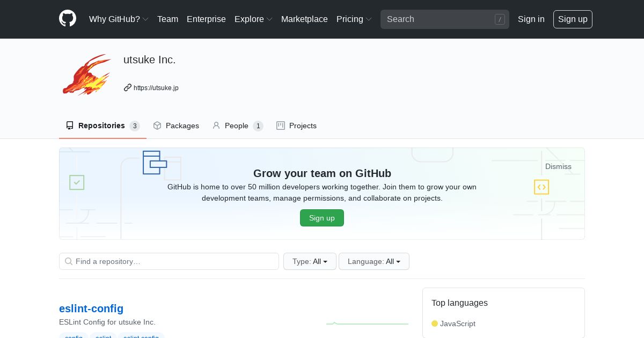Open the https://utsuke.jp website link
This screenshot has width=644, height=338.
[x=156, y=87]
